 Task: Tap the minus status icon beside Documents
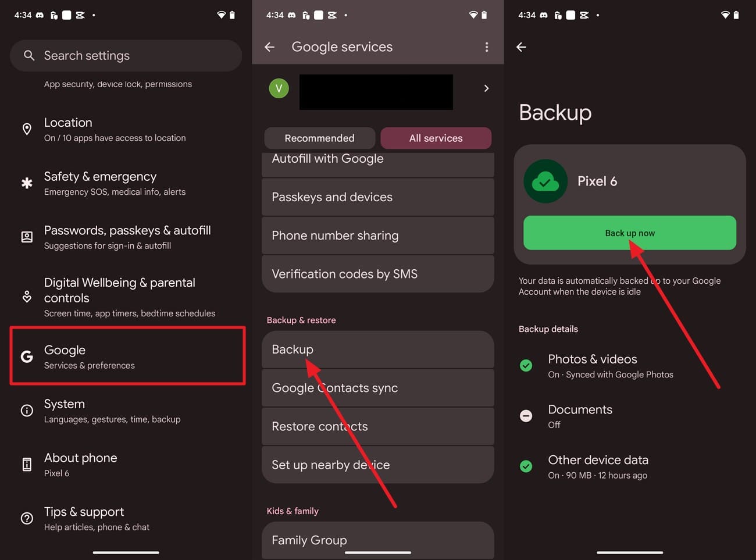point(526,416)
